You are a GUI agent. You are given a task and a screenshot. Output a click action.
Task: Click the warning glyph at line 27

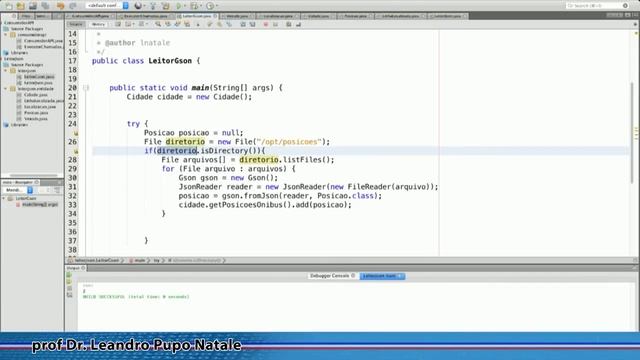pos(76,151)
